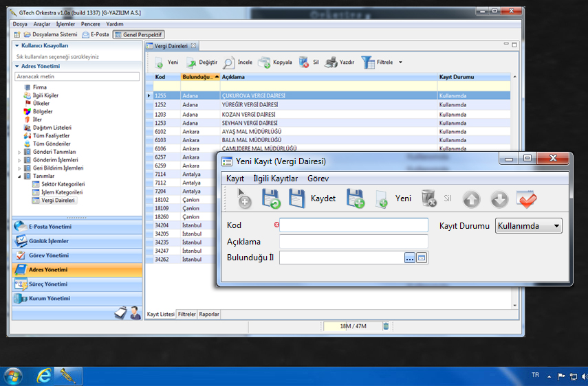Click the save-and-new floppy icon with plus

coord(355,199)
